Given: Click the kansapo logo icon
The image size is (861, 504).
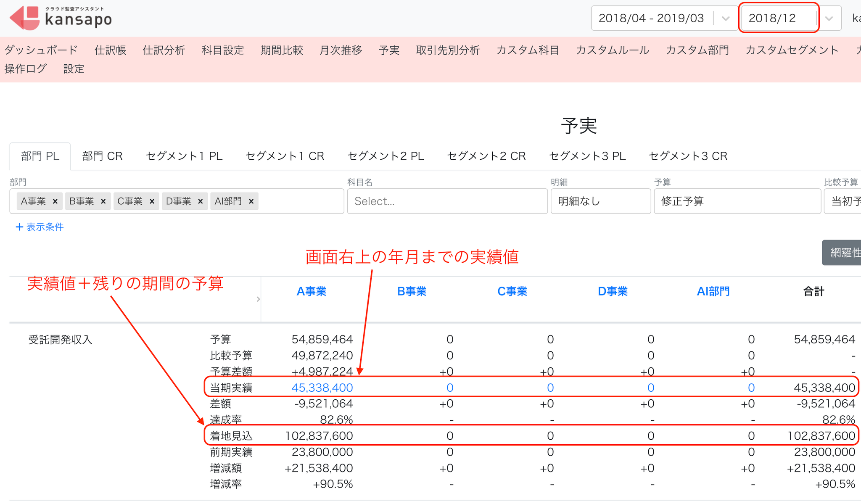Looking at the screenshot, I should (x=25, y=18).
